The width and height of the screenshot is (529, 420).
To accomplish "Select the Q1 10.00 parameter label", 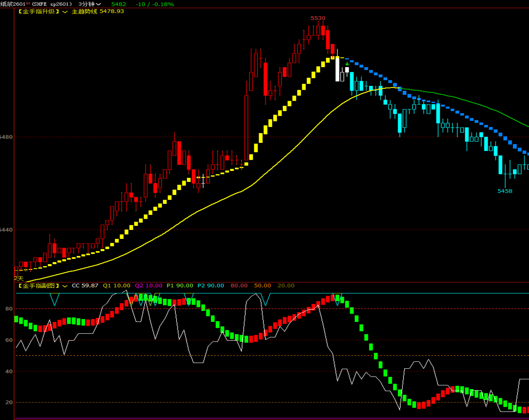I will click(116, 286).
